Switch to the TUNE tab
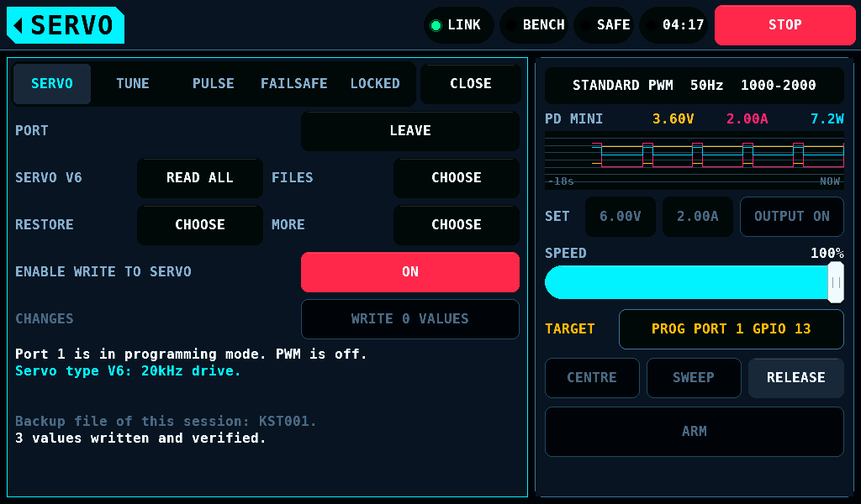 132,84
